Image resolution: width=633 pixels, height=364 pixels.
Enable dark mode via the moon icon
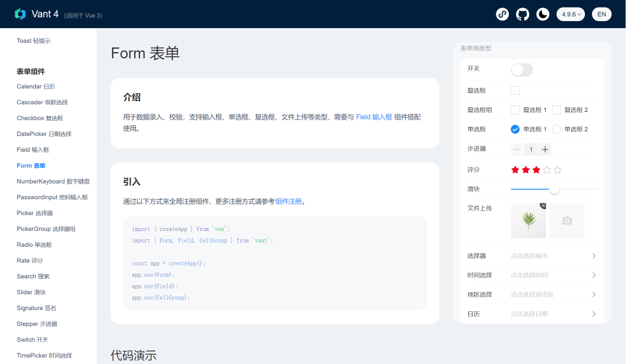(x=542, y=13)
